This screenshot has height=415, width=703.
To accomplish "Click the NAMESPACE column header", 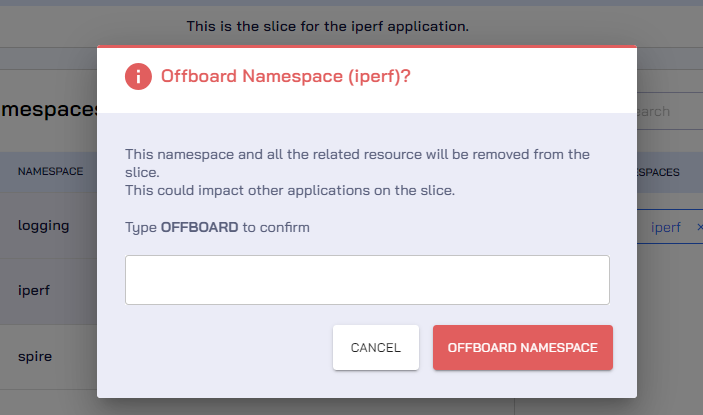I will pos(50,172).
